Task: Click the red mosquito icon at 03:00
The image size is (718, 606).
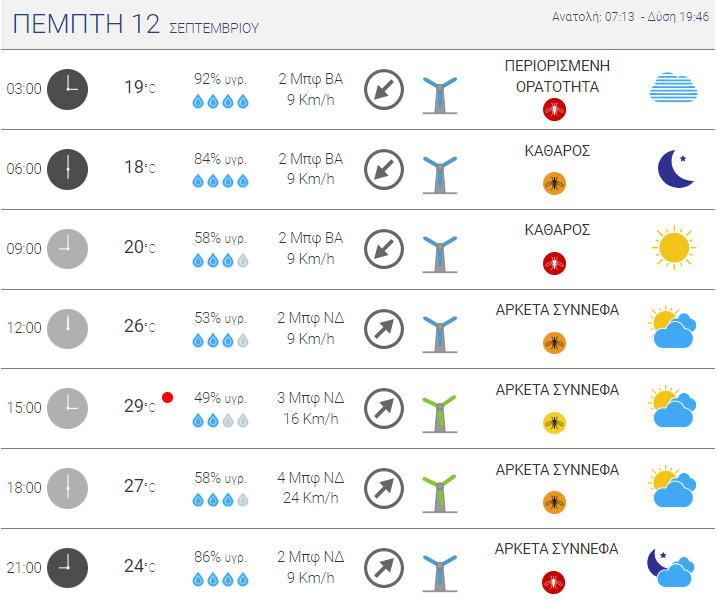Action: 554,110
